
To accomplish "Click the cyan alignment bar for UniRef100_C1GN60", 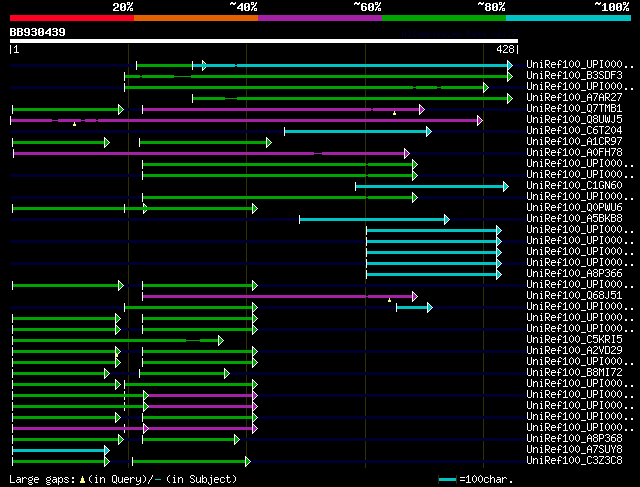I will (x=432, y=187).
